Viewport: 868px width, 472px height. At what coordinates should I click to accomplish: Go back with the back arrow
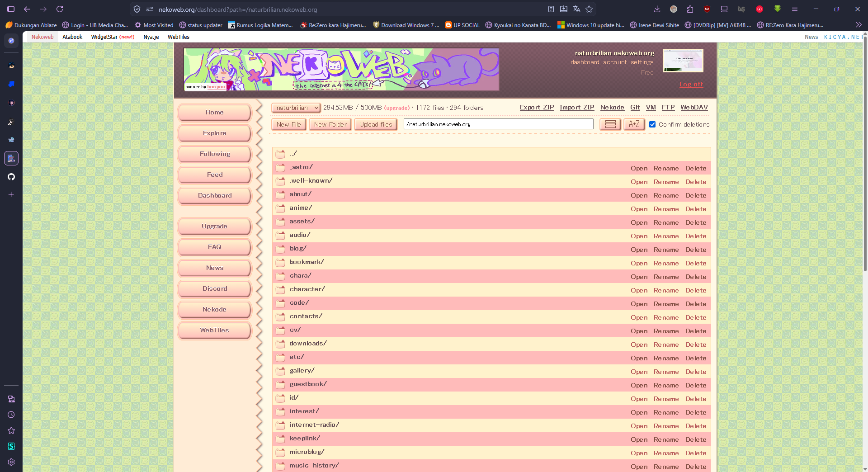(x=27, y=9)
